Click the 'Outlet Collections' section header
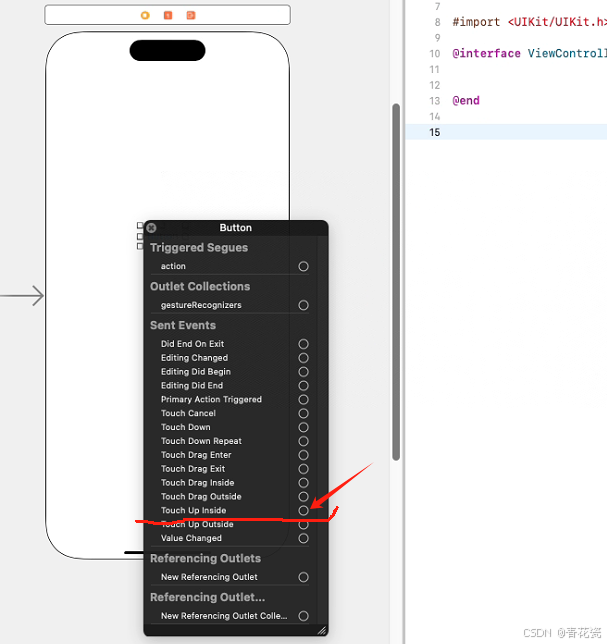This screenshot has width=607, height=644. tap(200, 287)
